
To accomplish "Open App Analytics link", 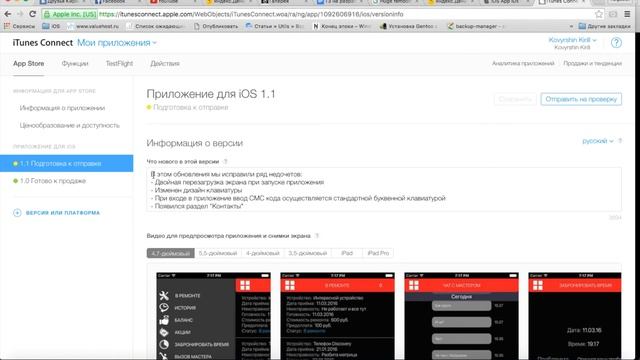I will coord(523,64).
